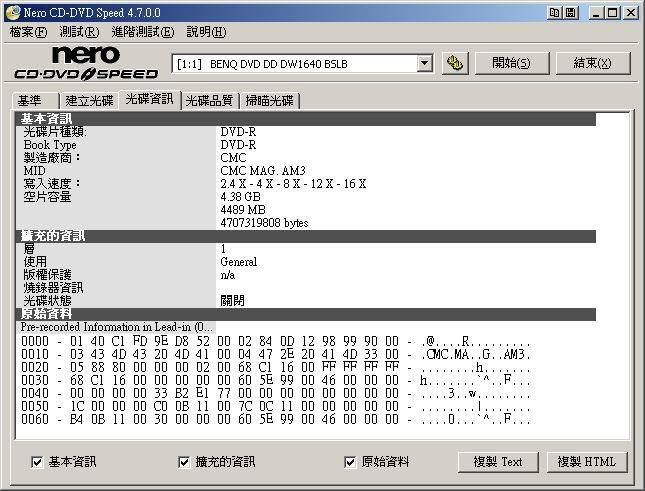645x491 pixels.
Task: Click the copy icon in title bar
Action: click(x=555, y=12)
